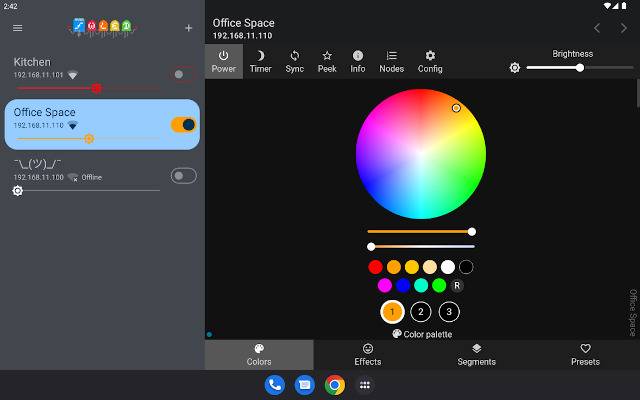
Task: Adjust the orange value slider
Action: pyautogui.click(x=421, y=232)
